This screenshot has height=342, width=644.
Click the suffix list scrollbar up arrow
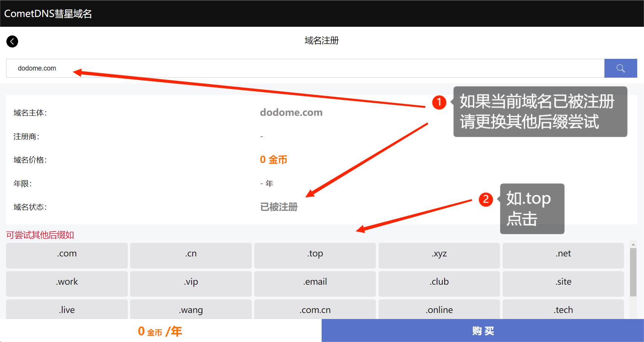coord(633,245)
